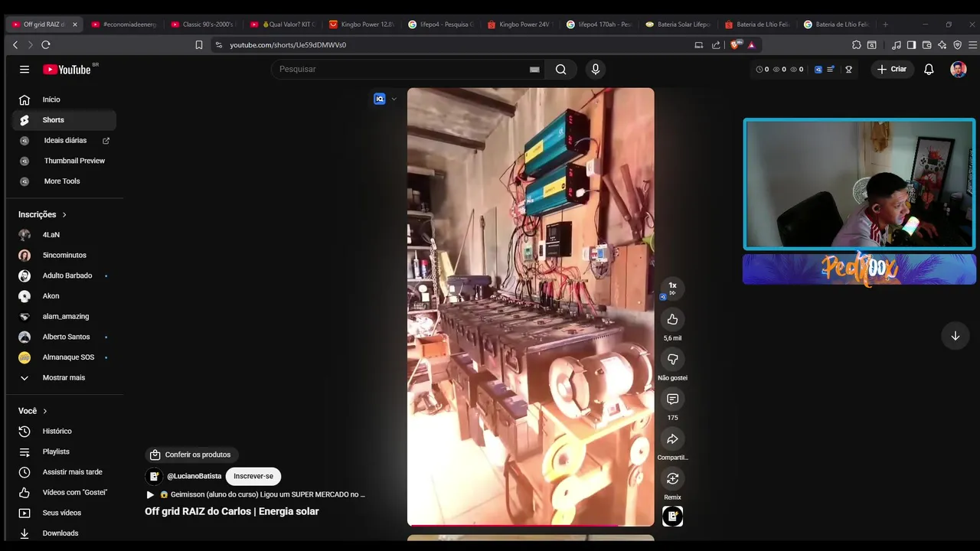980x551 pixels.
Task: Open the vidIQ icon above the short
Action: point(379,99)
